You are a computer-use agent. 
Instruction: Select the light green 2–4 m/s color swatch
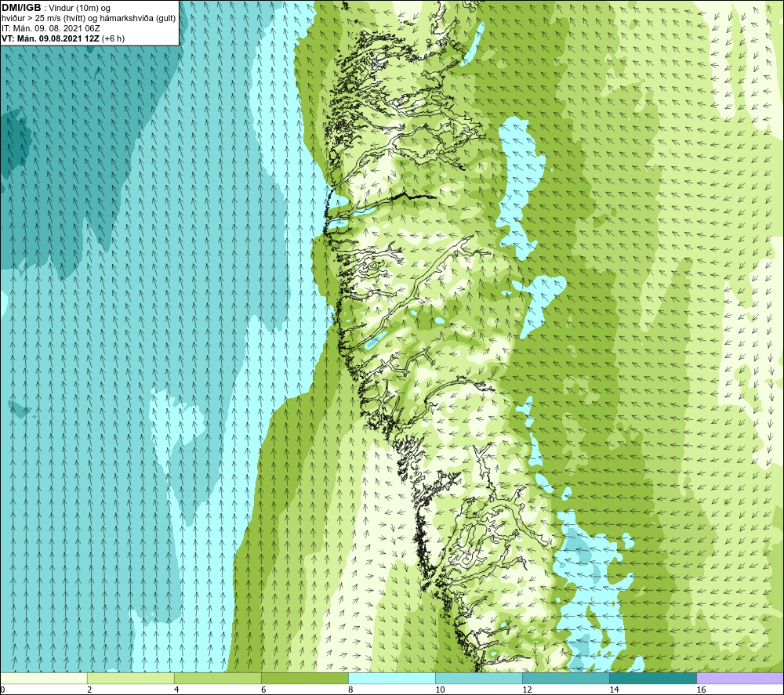(x=130, y=678)
